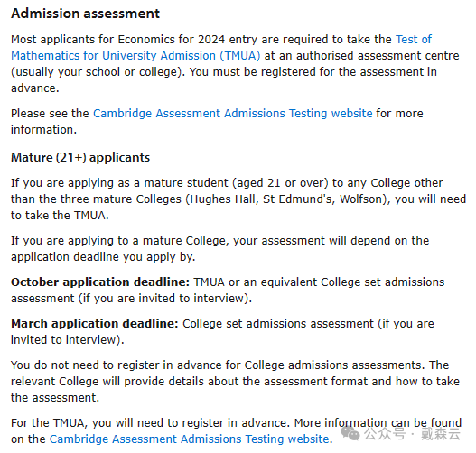Open Cambridge Assessment Admissions Testing link in final paragraph

point(189,439)
